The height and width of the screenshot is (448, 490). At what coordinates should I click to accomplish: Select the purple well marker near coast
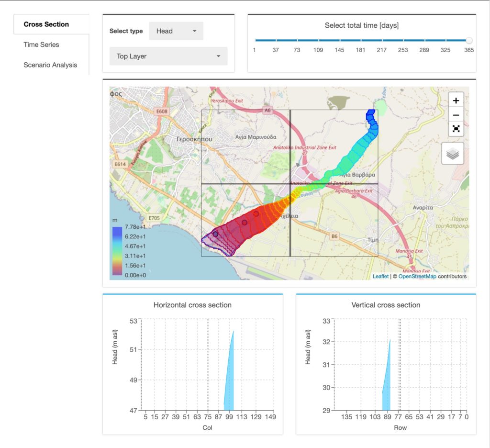tap(215, 234)
